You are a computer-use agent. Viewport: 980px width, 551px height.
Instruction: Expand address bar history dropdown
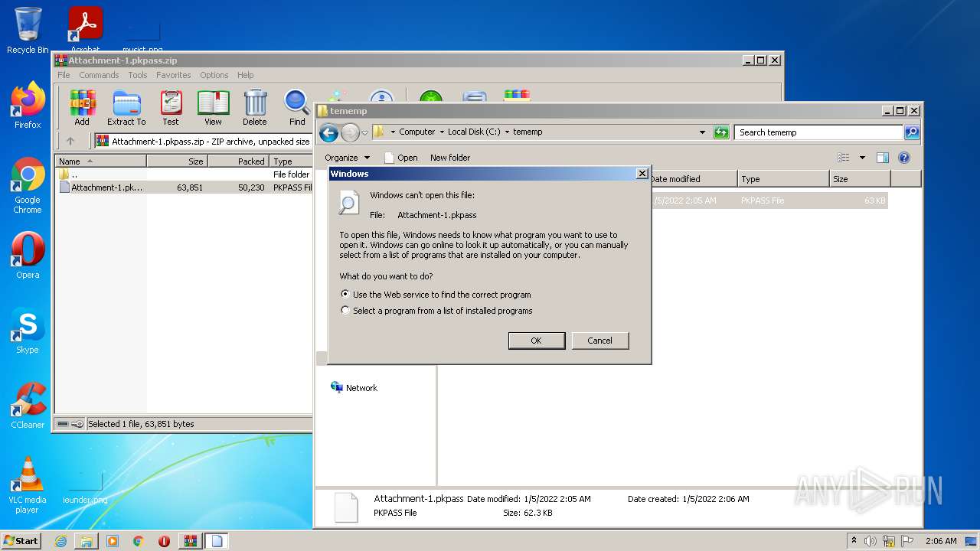[x=702, y=132]
